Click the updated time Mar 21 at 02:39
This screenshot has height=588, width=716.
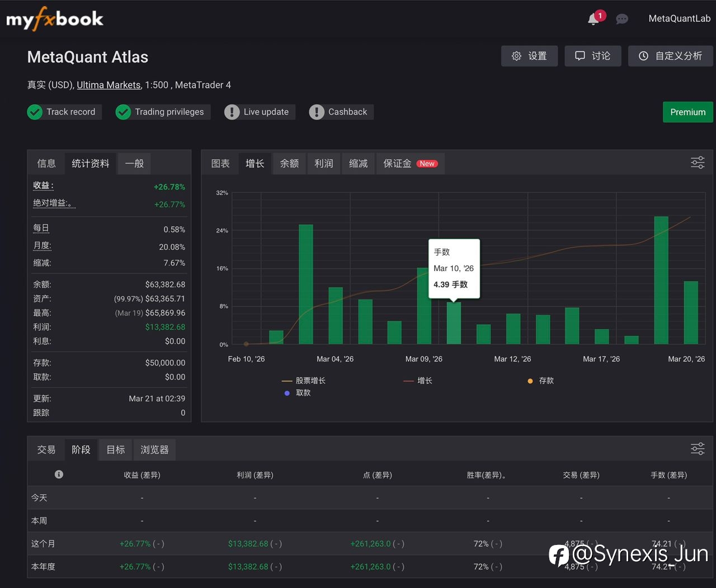(157, 399)
